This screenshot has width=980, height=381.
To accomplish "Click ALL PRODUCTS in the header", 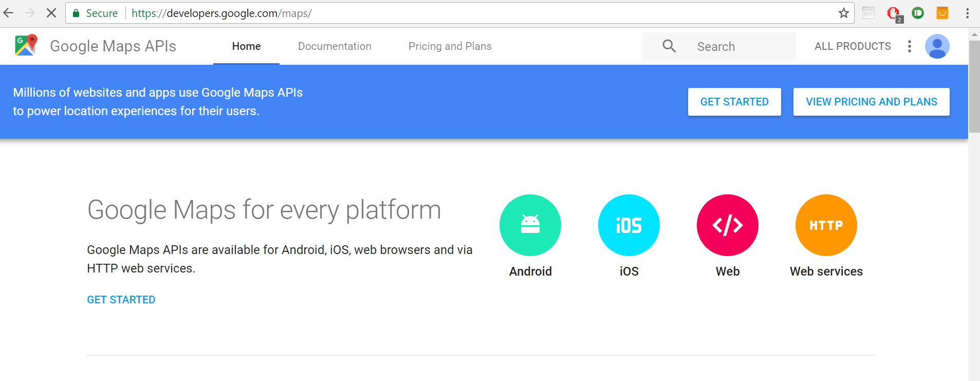I will tap(853, 46).
